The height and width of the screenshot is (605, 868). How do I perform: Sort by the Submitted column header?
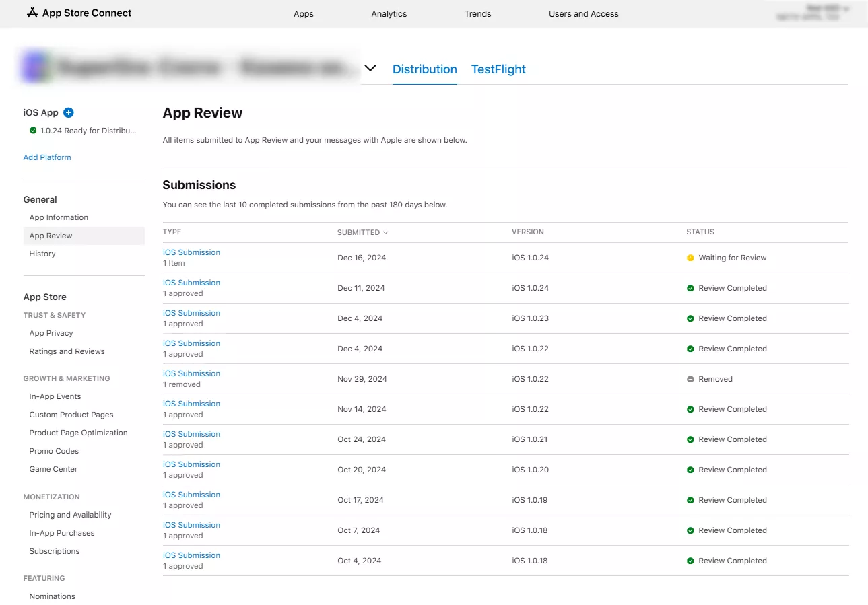[x=362, y=232]
